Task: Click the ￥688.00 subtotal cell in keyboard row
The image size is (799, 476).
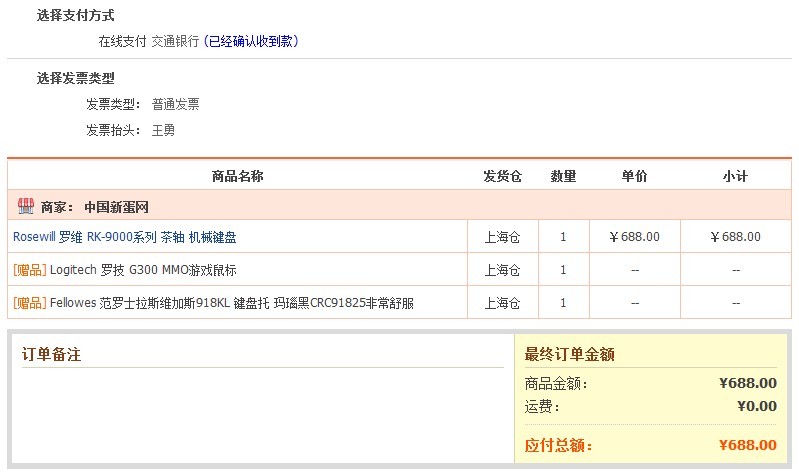Action: click(x=735, y=236)
